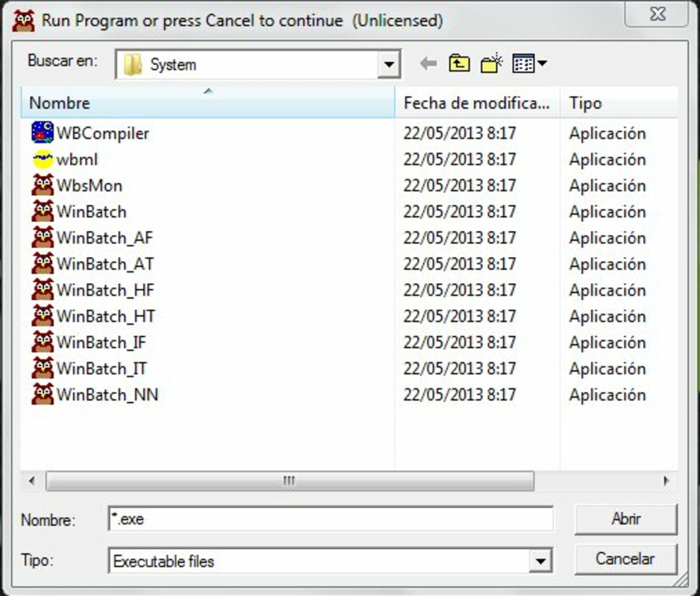Click the WBCompiler file icon

click(42, 133)
